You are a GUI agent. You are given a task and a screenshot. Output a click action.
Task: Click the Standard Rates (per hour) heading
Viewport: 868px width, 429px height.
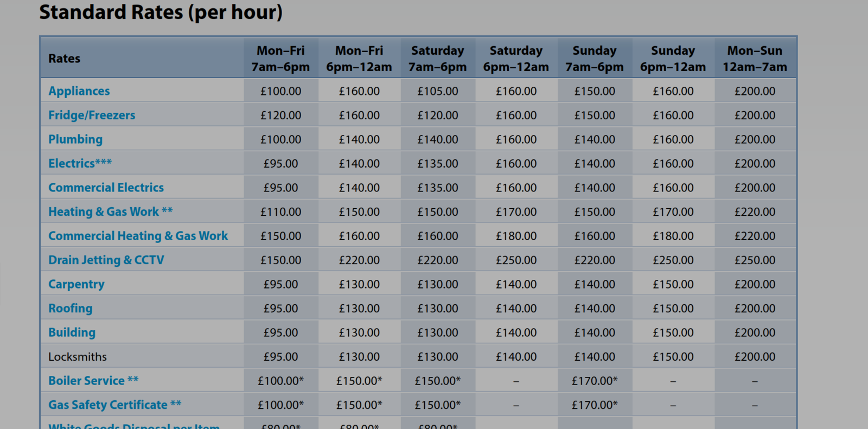(161, 12)
